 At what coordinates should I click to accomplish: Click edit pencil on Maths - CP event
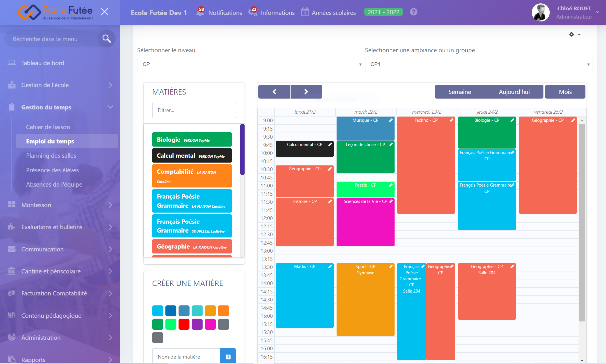pos(330,267)
